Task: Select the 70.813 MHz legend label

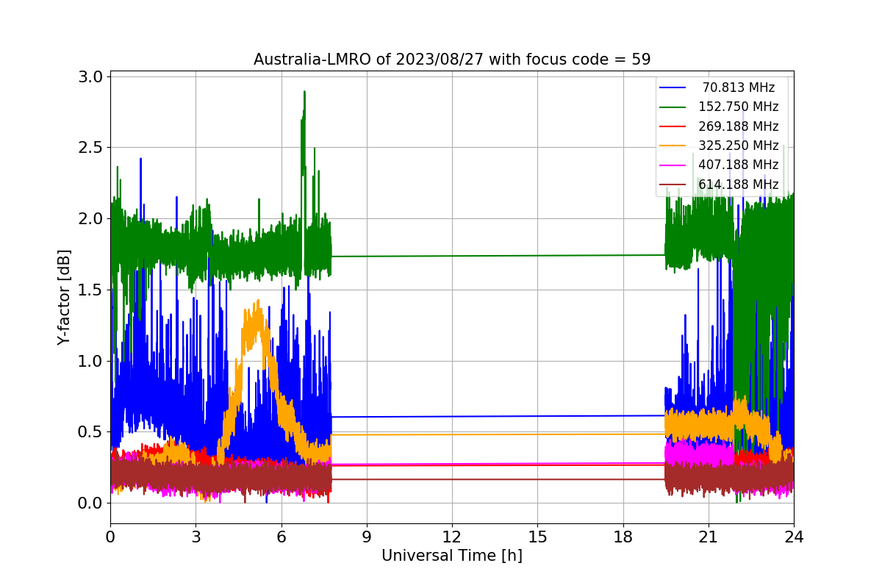Action: pos(739,87)
